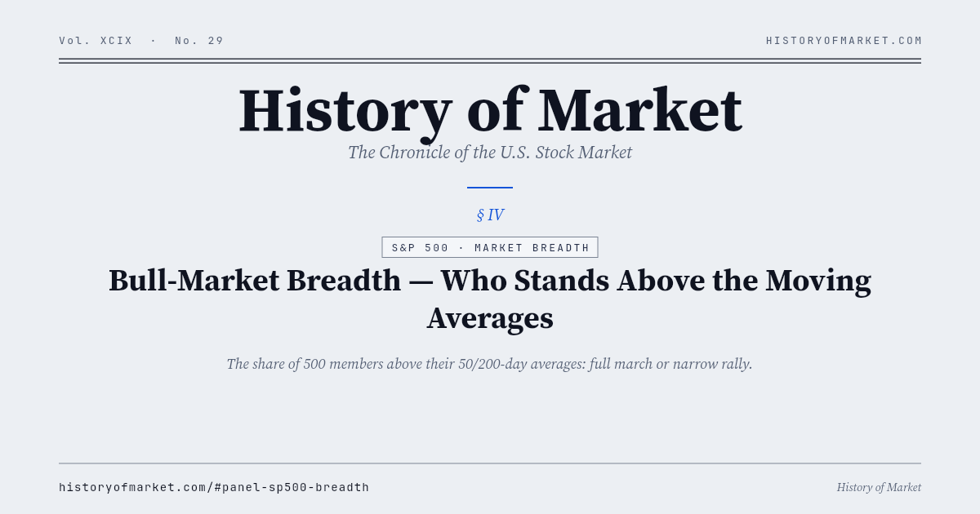
Task: Open the historyofmarket.com footer URL
Action: [214, 487]
